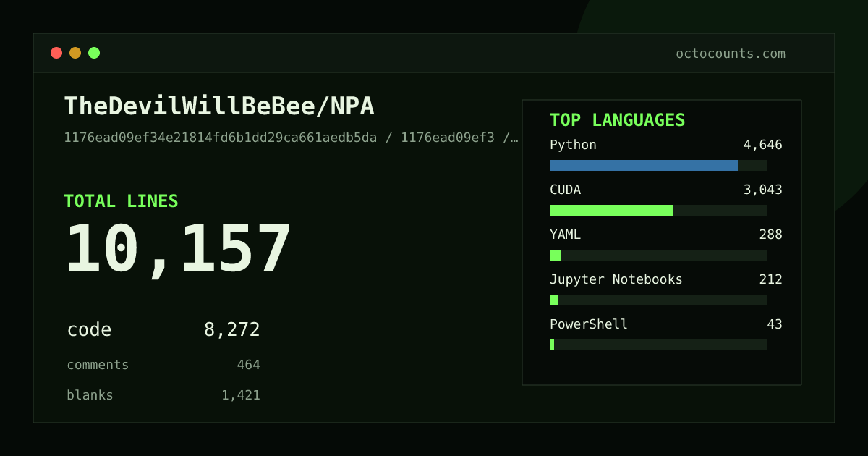The height and width of the screenshot is (456, 868).
Task: Click the commit hash 1176ead09ef34e21814 text
Action: tap(292, 138)
